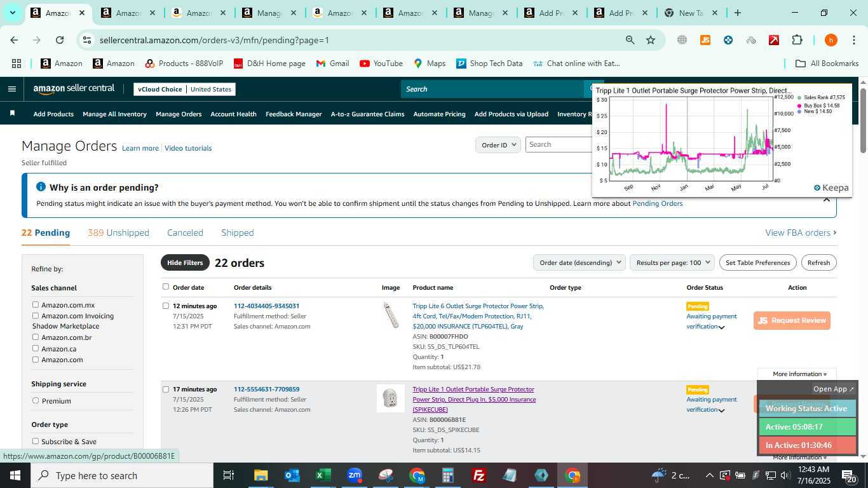Open Excel from the taskbar
Screen dimensions: 868x488
click(323, 475)
